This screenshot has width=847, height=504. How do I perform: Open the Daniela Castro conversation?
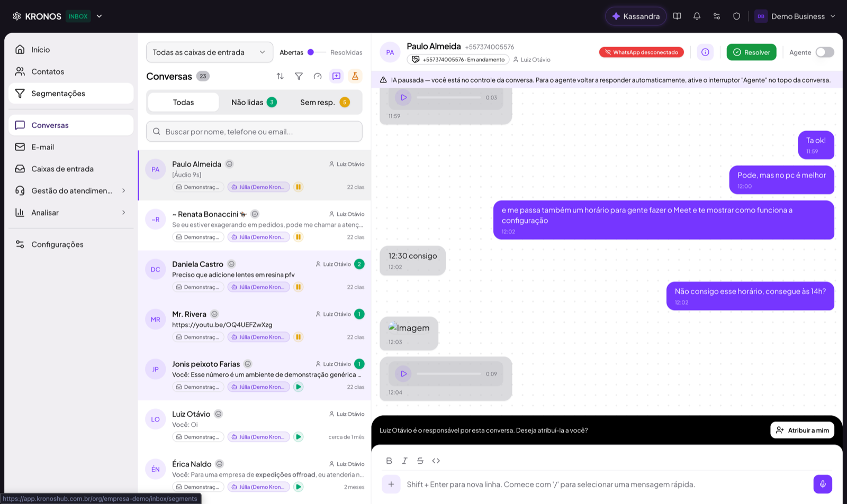click(x=255, y=275)
